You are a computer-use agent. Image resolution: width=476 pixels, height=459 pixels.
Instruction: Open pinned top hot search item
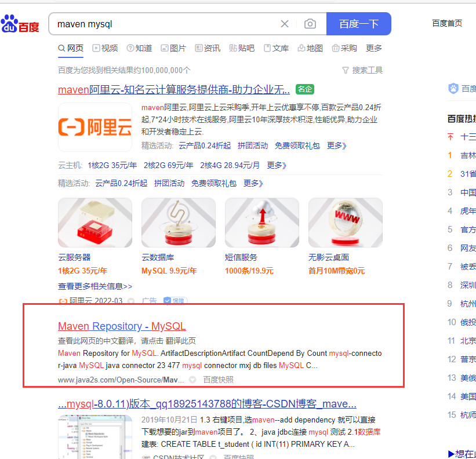(x=468, y=137)
